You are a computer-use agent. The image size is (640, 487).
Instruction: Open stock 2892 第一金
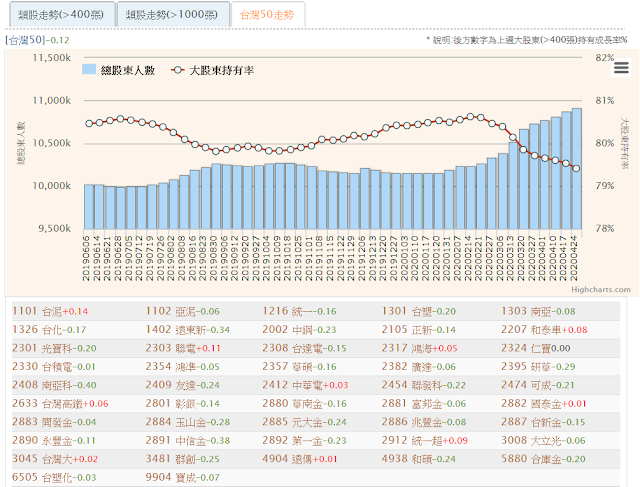click(x=292, y=440)
